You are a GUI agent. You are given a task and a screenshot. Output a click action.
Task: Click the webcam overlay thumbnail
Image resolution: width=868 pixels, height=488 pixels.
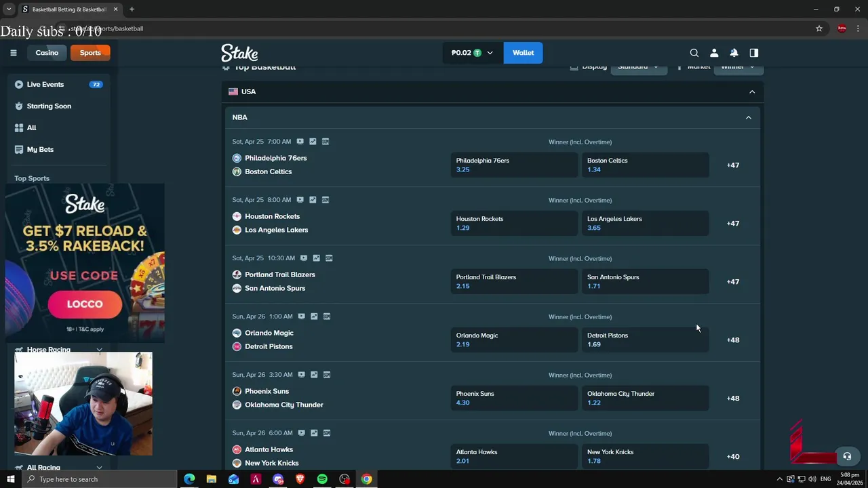tap(83, 403)
